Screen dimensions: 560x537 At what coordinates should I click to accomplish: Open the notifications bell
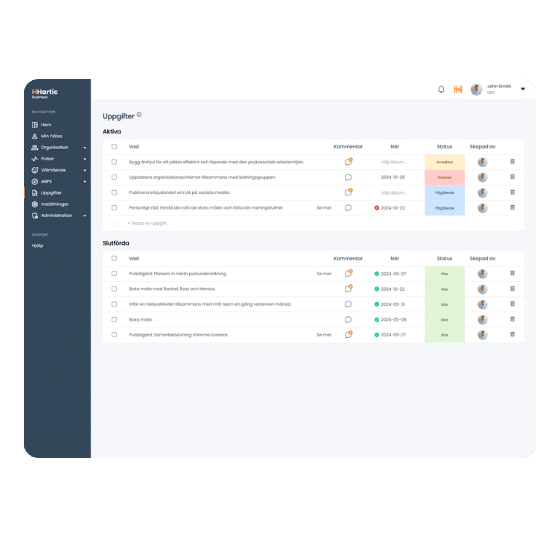tap(441, 89)
